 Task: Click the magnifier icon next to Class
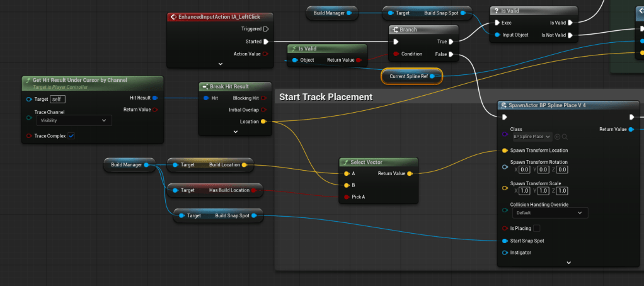click(565, 137)
